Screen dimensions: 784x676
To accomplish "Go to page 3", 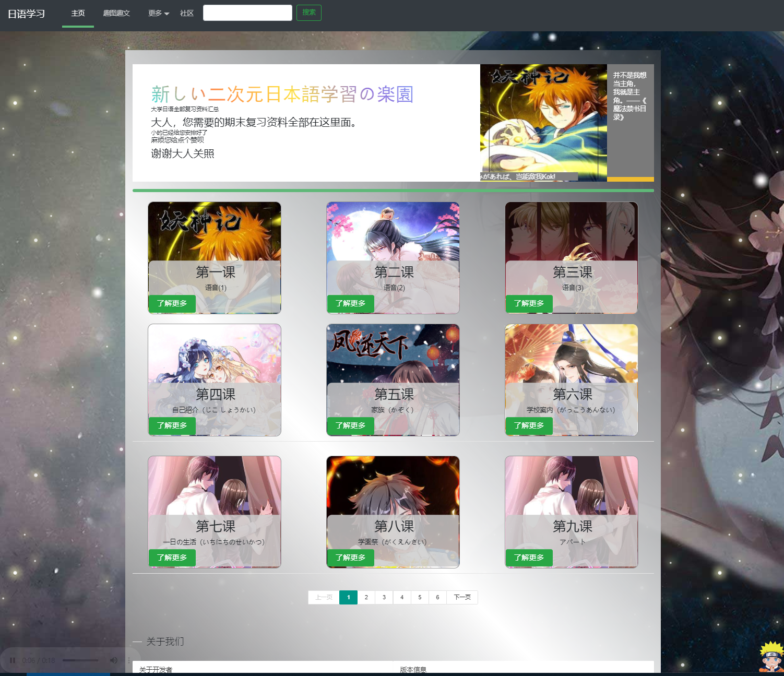I will pos(384,597).
